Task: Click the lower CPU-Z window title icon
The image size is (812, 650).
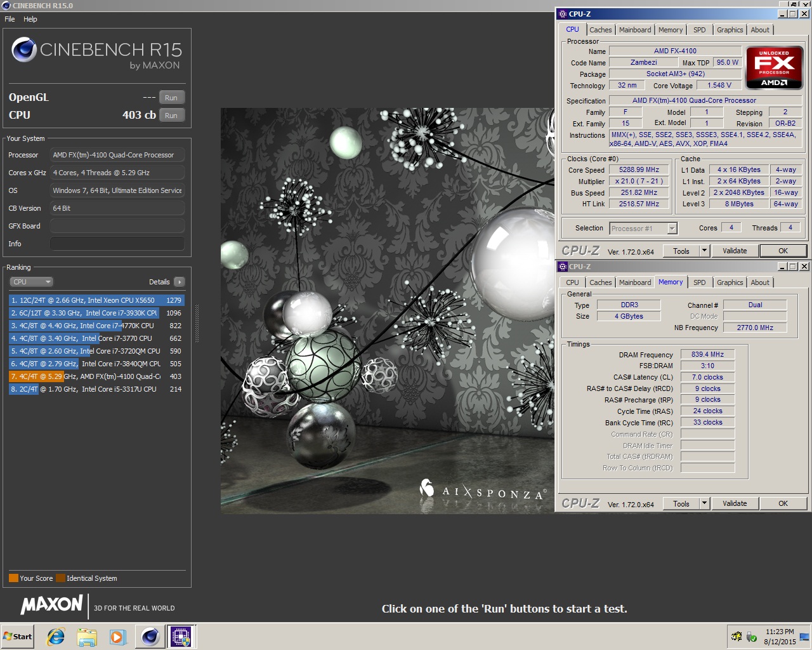Action: point(562,267)
